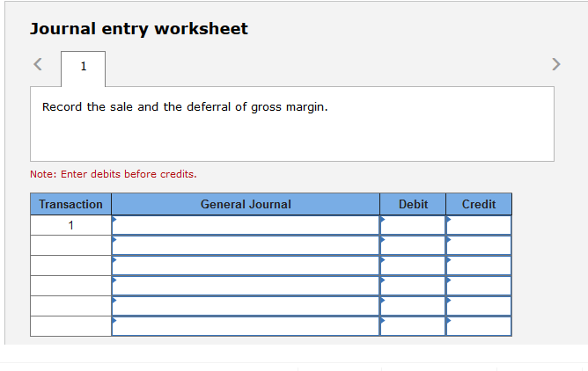The height and width of the screenshot is (371, 588).
Task: Click Credit cell in fifth row
Action: tap(479, 306)
